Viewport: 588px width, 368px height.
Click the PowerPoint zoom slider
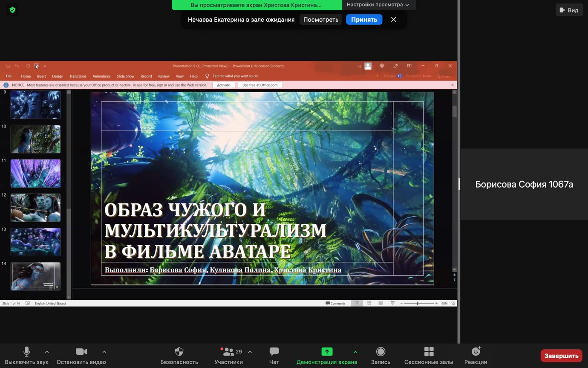click(x=418, y=303)
